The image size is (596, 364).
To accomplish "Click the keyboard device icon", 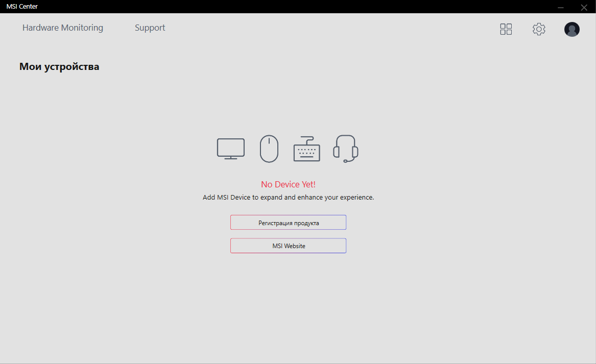I will (x=307, y=149).
